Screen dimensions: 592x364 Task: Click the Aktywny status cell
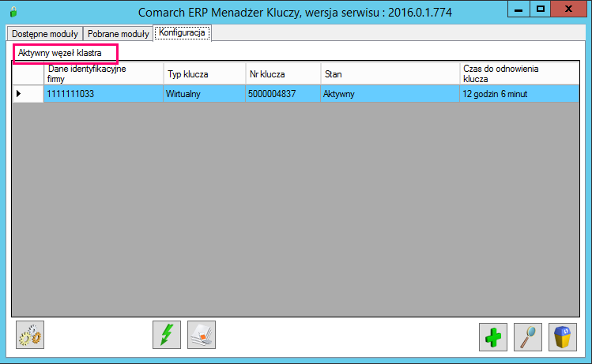coord(390,93)
